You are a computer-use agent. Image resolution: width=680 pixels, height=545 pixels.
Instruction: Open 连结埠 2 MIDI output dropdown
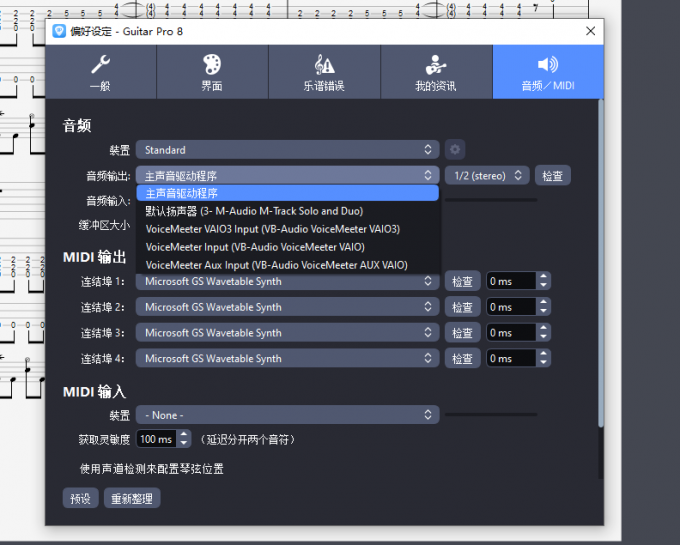pyautogui.click(x=288, y=307)
